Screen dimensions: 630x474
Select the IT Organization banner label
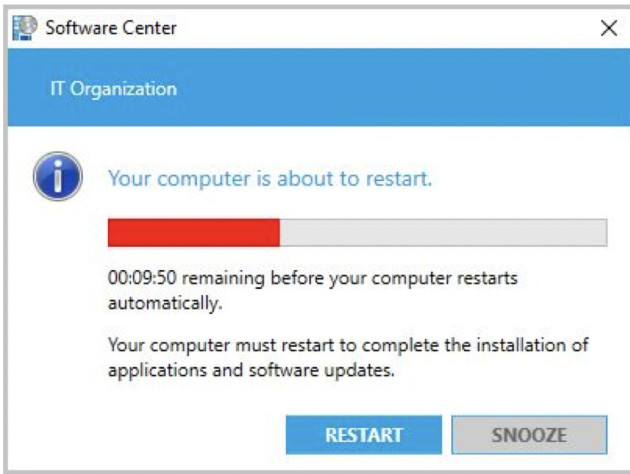coord(113,89)
